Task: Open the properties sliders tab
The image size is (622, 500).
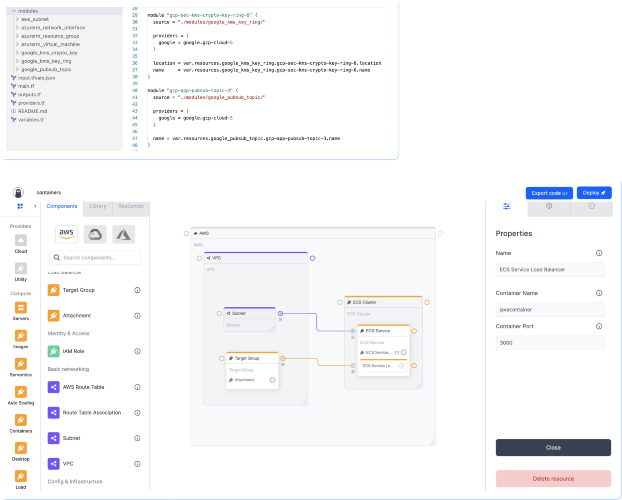Action: click(507, 206)
